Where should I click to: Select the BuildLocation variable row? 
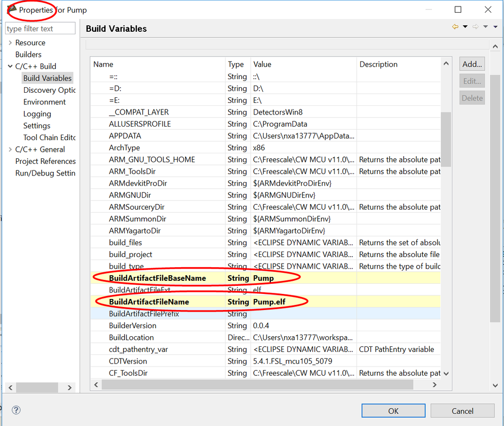(265, 337)
